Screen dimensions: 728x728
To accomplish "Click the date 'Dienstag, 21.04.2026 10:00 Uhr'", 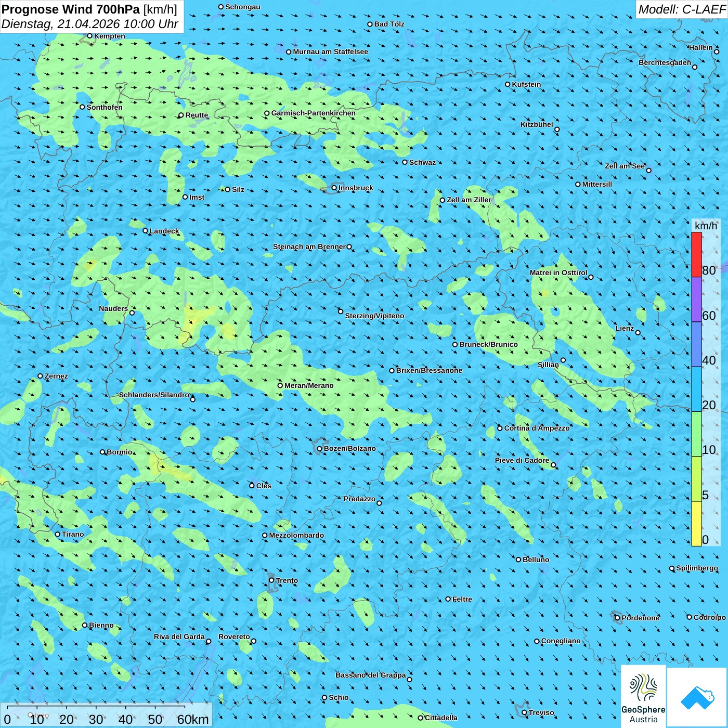I will click(x=90, y=24).
